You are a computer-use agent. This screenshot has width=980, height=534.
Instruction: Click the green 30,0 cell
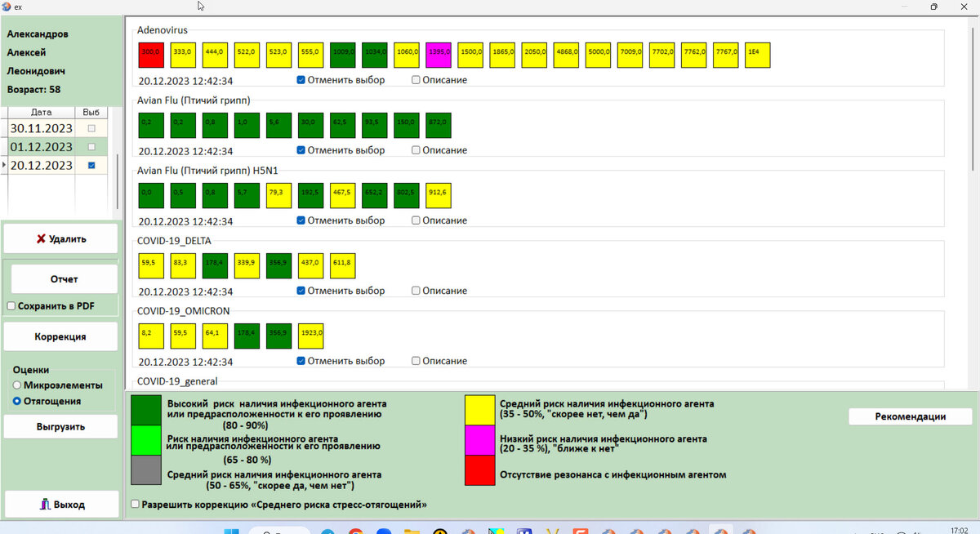click(x=310, y=125)
